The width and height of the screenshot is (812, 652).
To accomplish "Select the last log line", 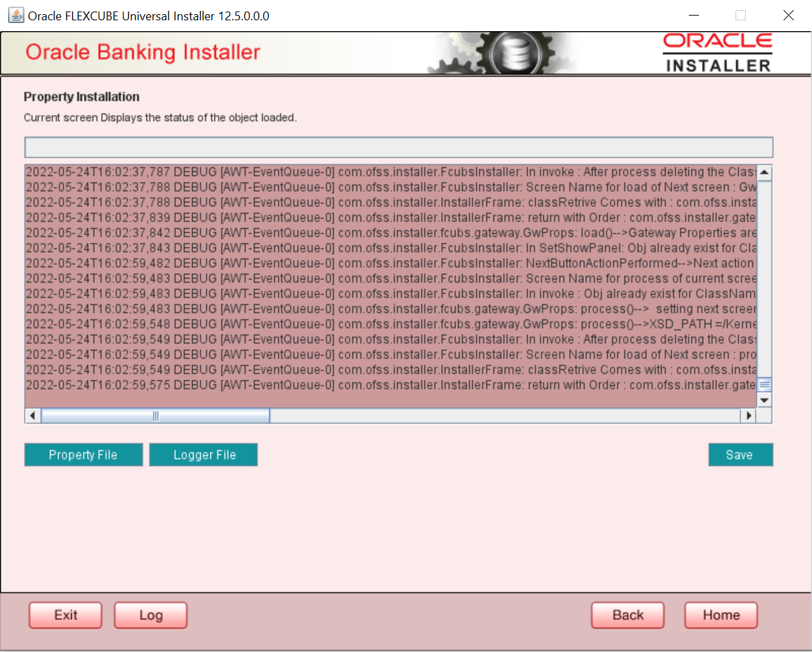I will click(390, 385).
